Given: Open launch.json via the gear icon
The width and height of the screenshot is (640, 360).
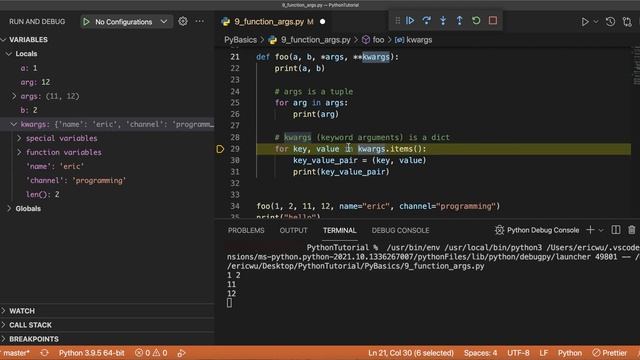Looking at the screenshot, I should click(x=183, y=21).
